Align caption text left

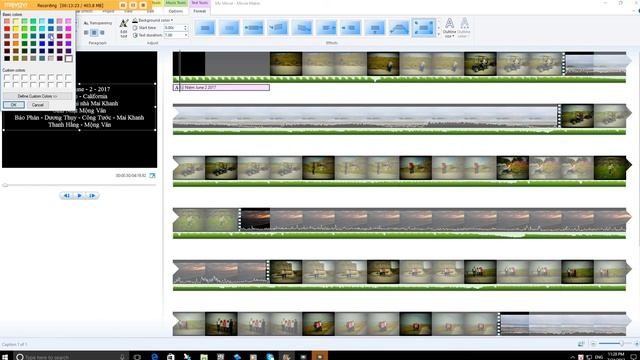[x=86, y=33]
